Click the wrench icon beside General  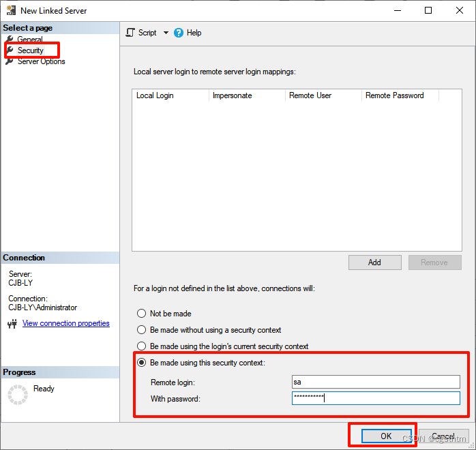pyautogui.click(x=10, y=39)
